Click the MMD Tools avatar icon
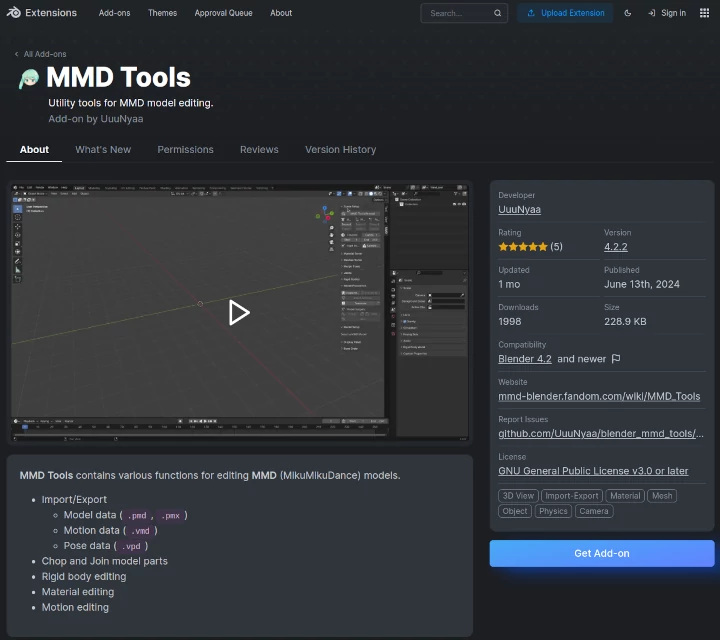Screen dimensions: 720x640 (29, 79)
